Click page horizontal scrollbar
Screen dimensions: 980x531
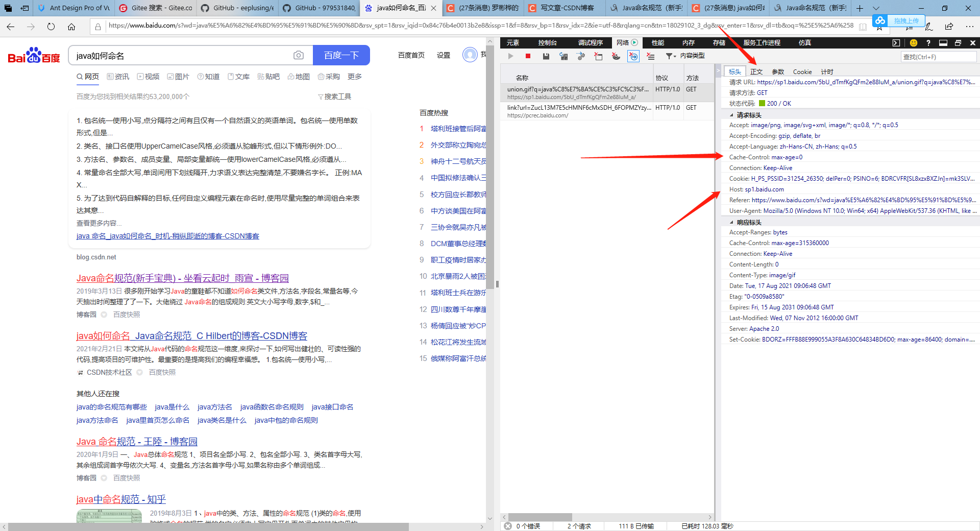[x=209, y=526]
